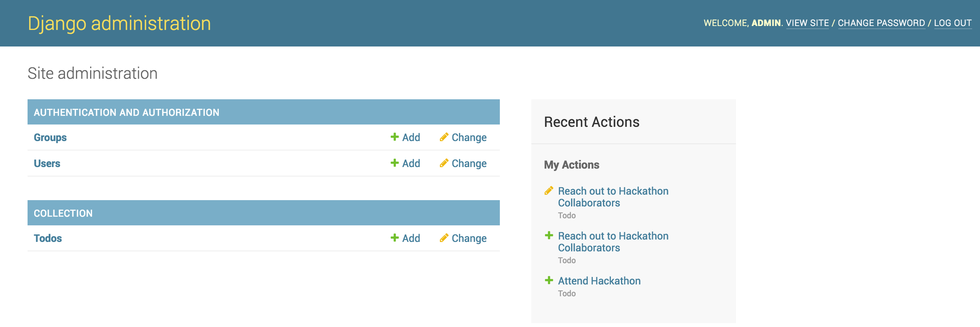Open the Groups model link
The width and height of the screenshot is (980, 327).
click(50, 137)
